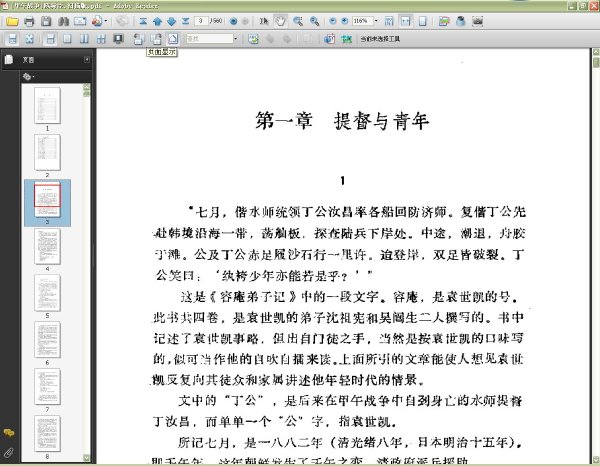Activate the text Select tool
The height and width of the screenshot is (466, 600).
click(x=264, y=21)
